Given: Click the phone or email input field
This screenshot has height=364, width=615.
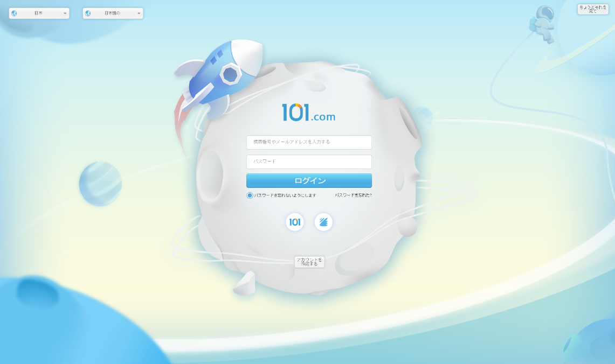Looking at the screenshot, I should tap(308, 142).
